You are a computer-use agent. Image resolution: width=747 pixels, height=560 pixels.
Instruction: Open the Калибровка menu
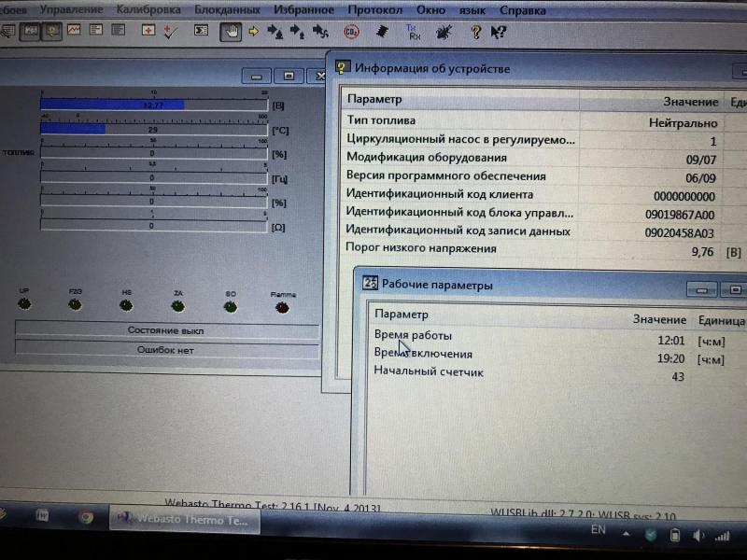(148, 10)
